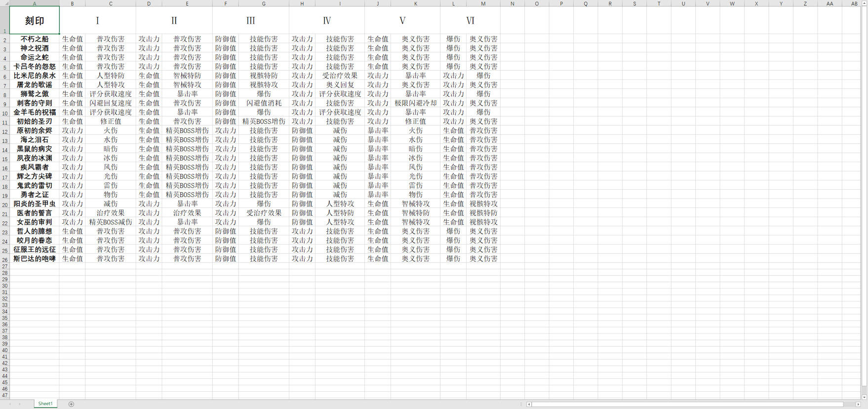Select the 卡吕冬的怨怒 cell
The height and width of the screenshot is (409, 868).
(35, 66)
